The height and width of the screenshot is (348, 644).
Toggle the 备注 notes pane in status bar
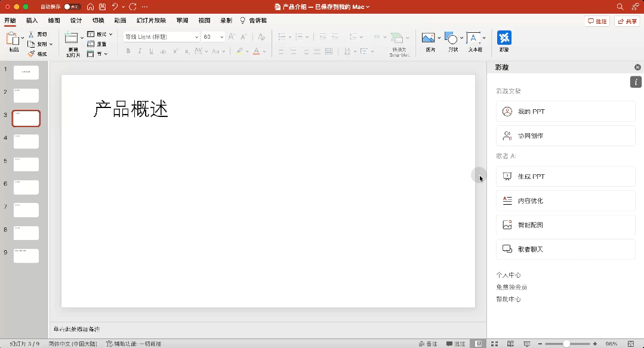pyautogui.click(x=428, y=344)
